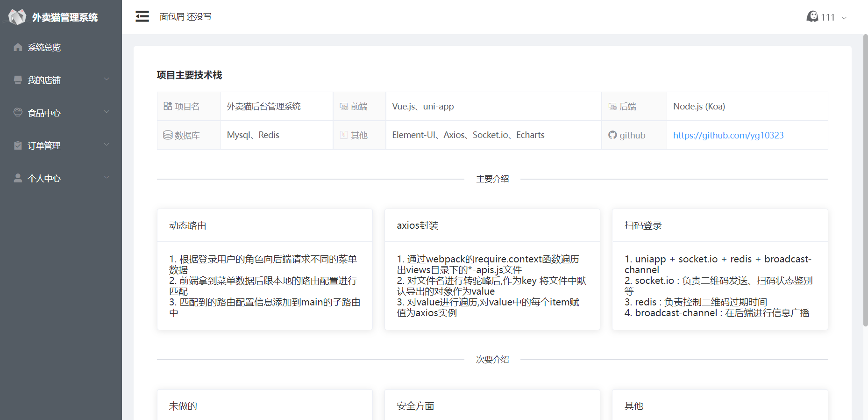Click the 外卖猫管理系统 title text
The width and height of the screenshot is (868, 420).
65,17
